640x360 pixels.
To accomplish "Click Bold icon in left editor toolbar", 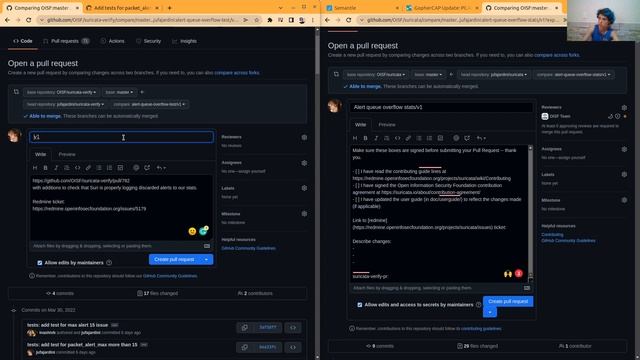I will point(45,168).
